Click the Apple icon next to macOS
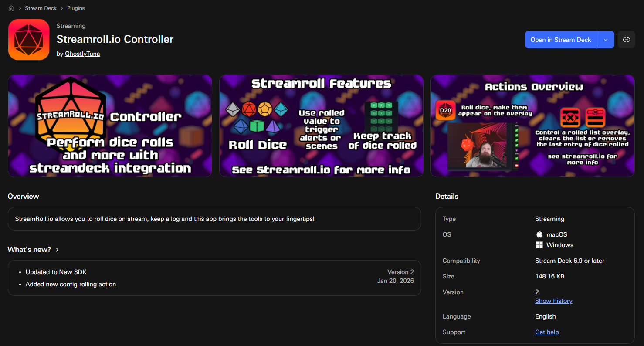Viewport: 644px width, 346px height. click(539, 234)
